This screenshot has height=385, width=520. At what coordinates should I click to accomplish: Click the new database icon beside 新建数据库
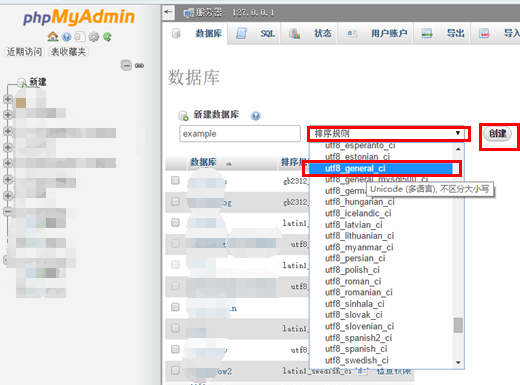click(x=183, y=116)
